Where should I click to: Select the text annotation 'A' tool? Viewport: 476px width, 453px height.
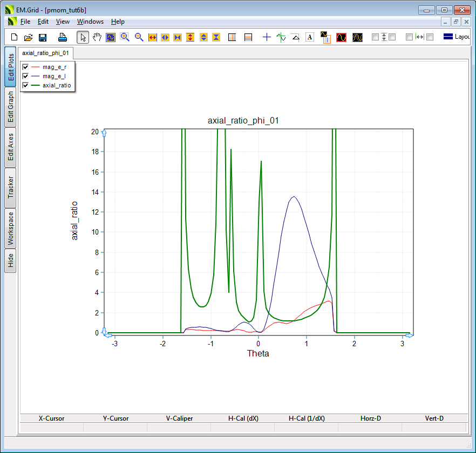coord(310,37)
